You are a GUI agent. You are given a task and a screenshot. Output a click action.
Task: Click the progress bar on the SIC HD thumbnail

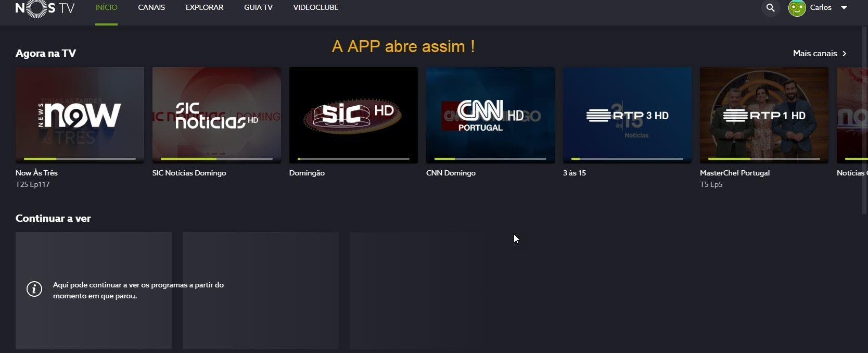tap(353, 158)
